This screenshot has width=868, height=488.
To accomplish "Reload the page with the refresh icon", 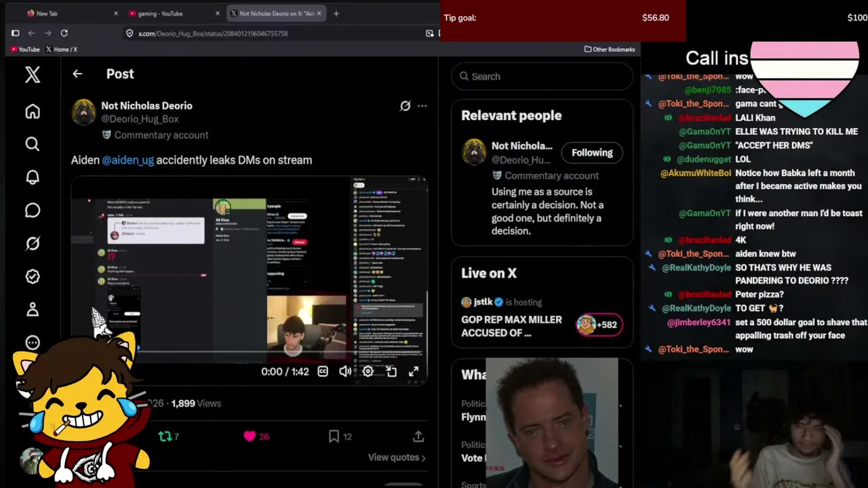I will pyautogui.click(x=64, y=33).
